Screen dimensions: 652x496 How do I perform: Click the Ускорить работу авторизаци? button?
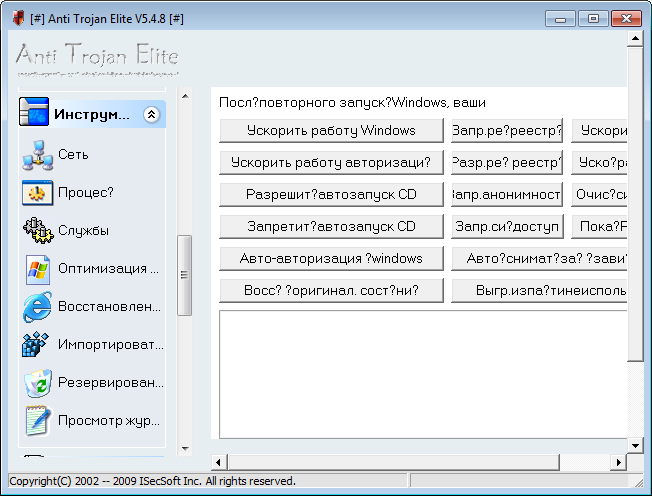coord(331,163)
